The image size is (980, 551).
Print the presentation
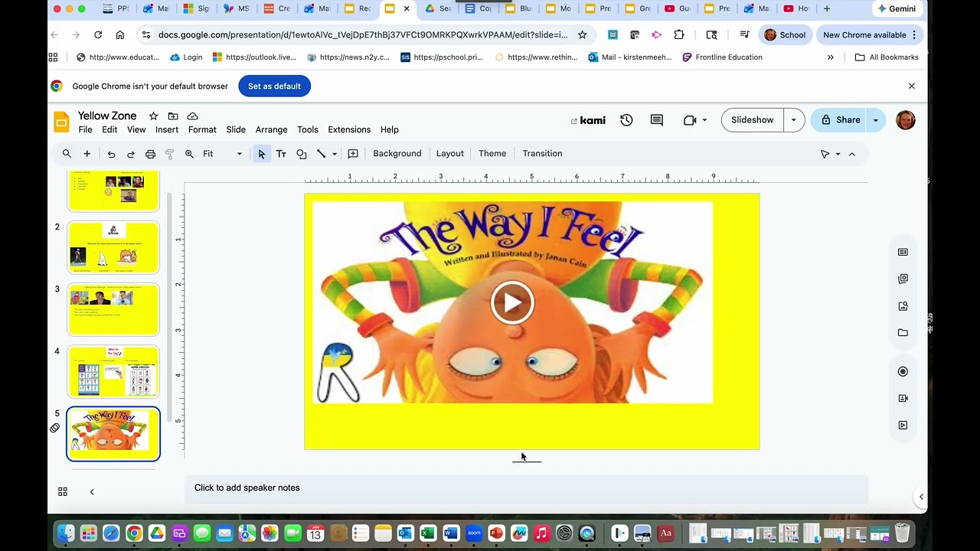point(150,154)
